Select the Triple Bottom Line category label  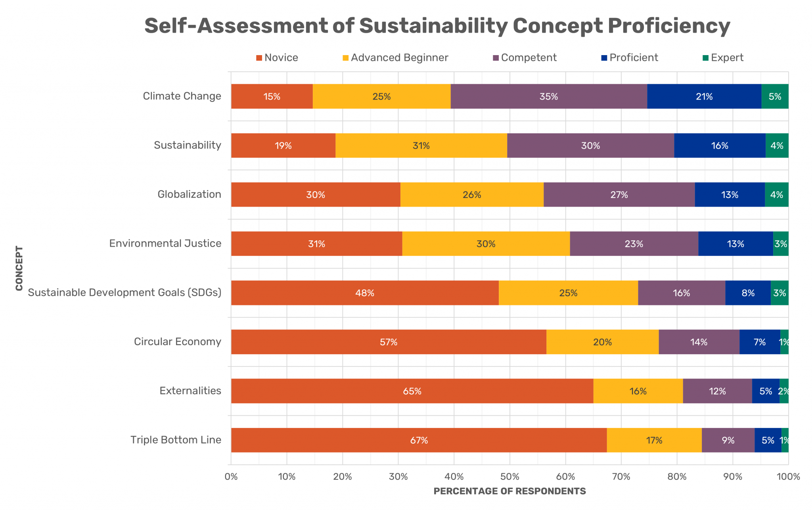pos(176,440)
